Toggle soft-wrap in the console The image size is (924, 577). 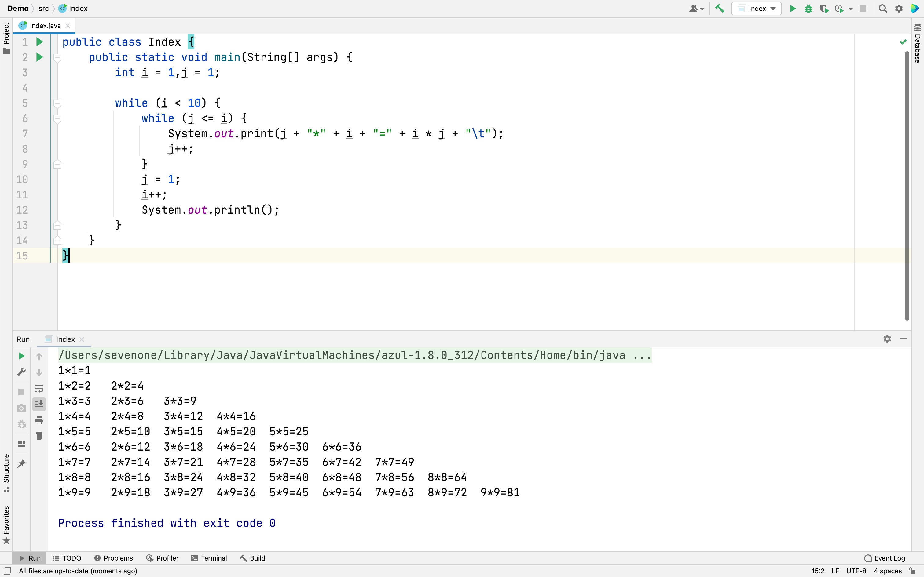click(x=39, y=388)
